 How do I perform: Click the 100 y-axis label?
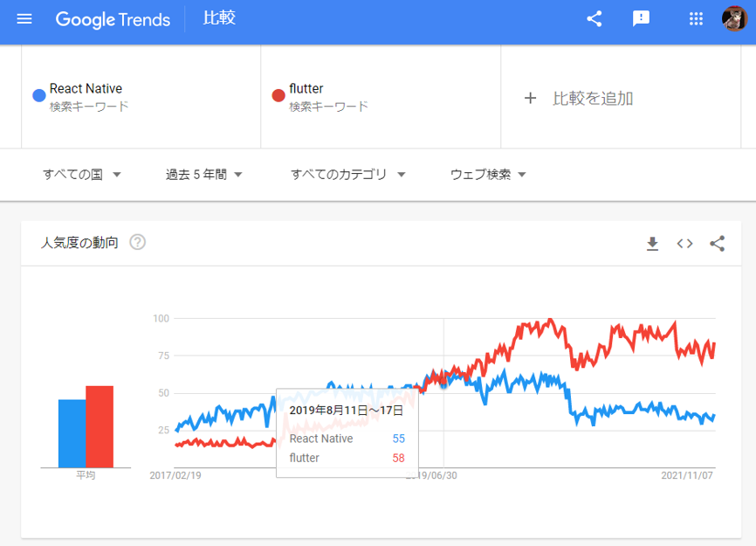coord(161,318)
